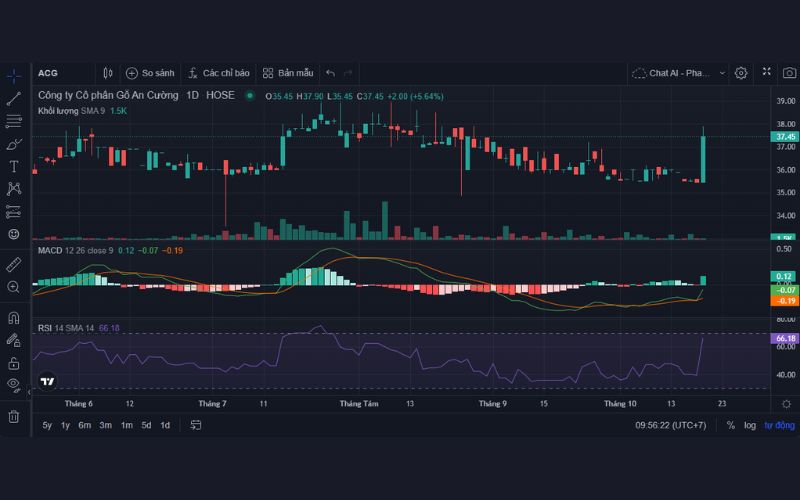Select the 6m time range
Screen dimensions: 800x500
pyautogui.click(x=85, y=425)
